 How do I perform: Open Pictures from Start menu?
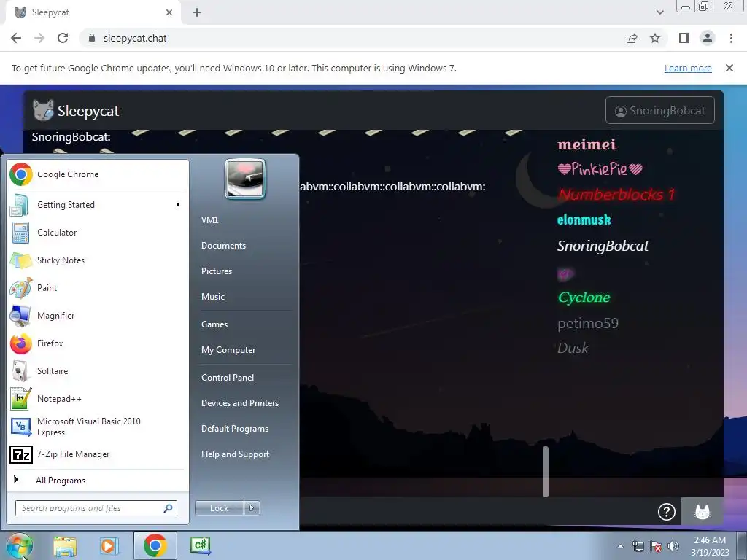(217, 271)
